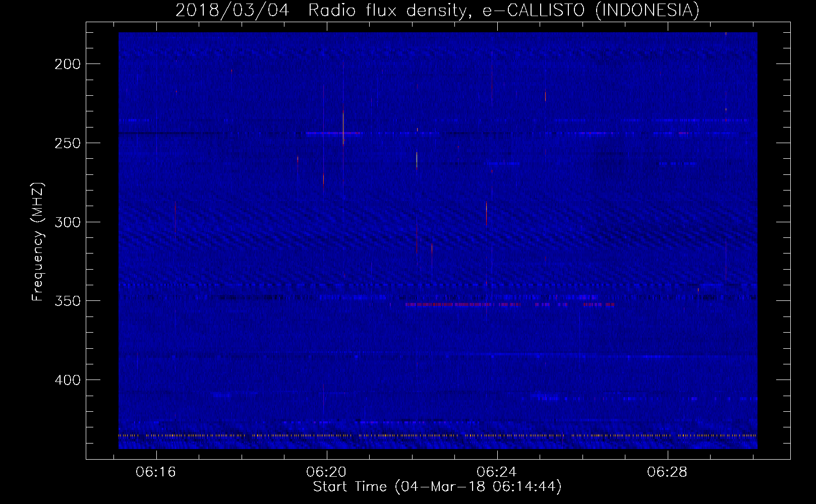The width and height of the screenshot is (816, 504).
Task: Click the 400 frequency tick label
Action: tap(67, 380)
